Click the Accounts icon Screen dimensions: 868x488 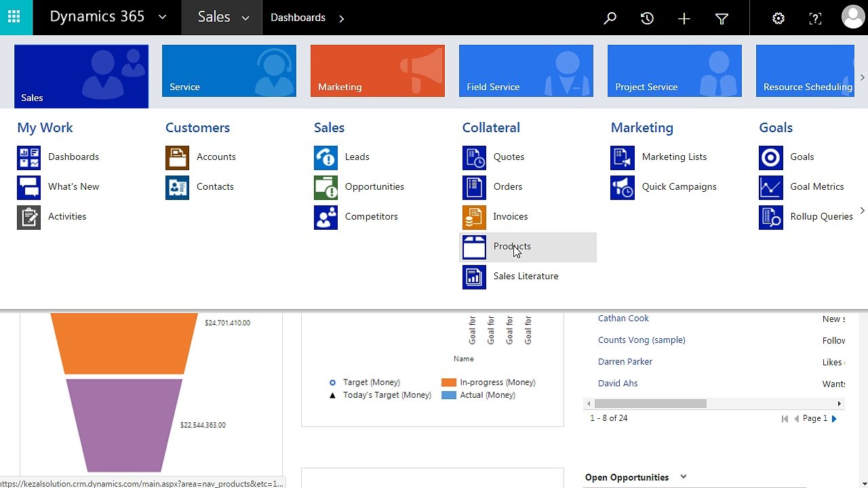click(177, 157)
